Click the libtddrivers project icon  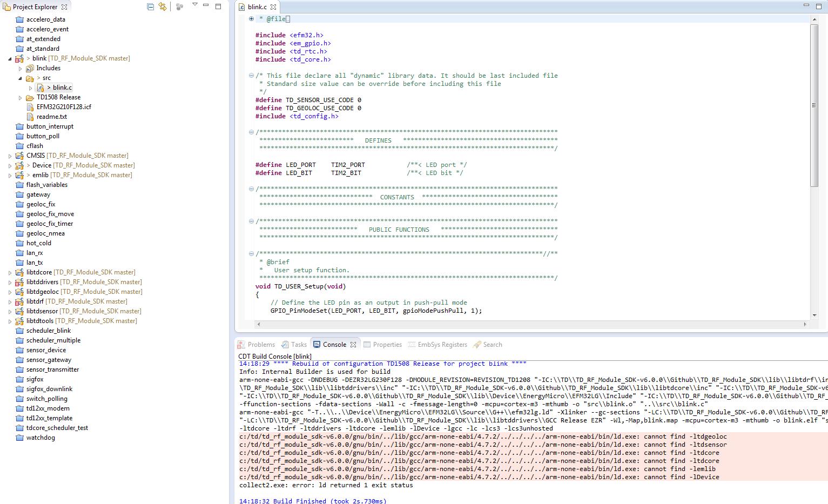click(19, 282)
